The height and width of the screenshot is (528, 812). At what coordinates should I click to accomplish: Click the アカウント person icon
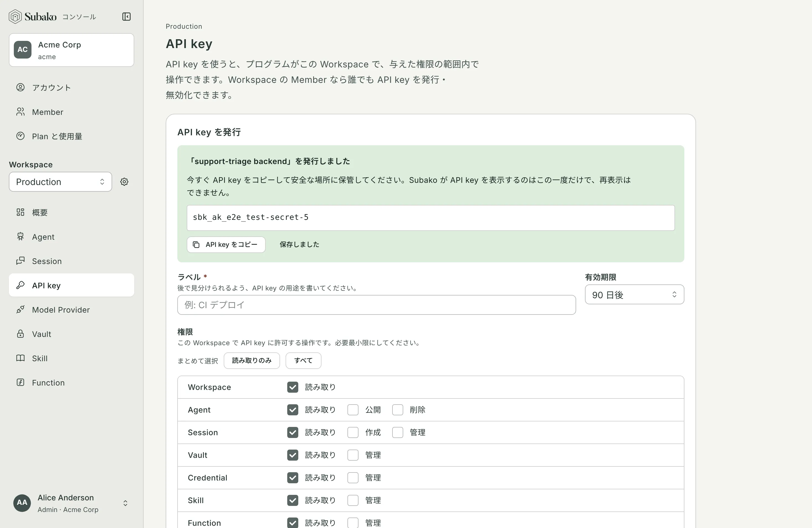(x=20, y=87)
